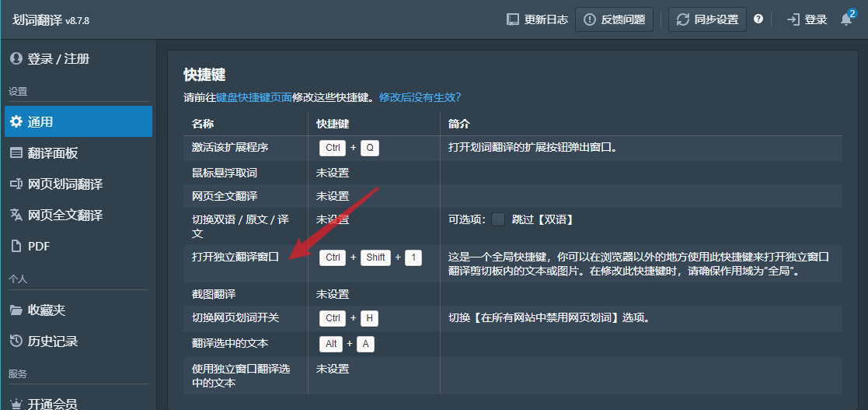The width and height of the screenshot is (868, 410).
Task: Click the 同步设置 sync settings button
Action: click(707, 19)
